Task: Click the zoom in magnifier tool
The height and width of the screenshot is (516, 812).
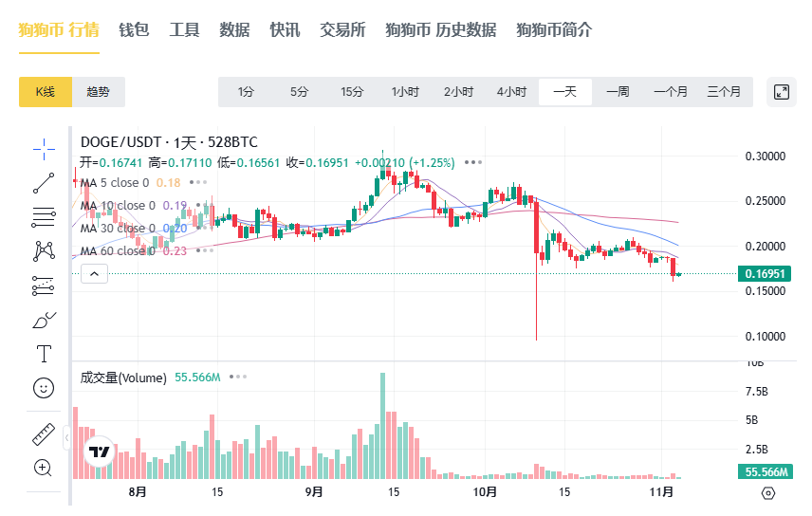Action: tap(44, 467)
